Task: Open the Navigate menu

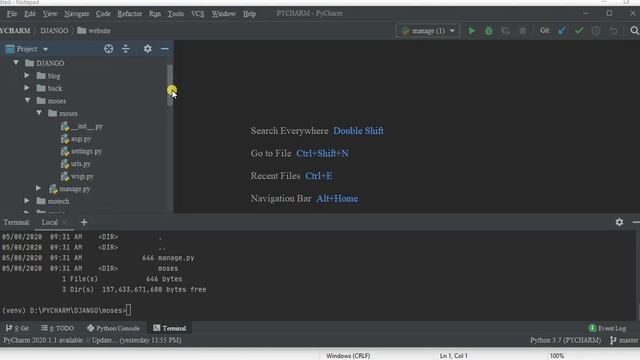Action: [76, 13]
